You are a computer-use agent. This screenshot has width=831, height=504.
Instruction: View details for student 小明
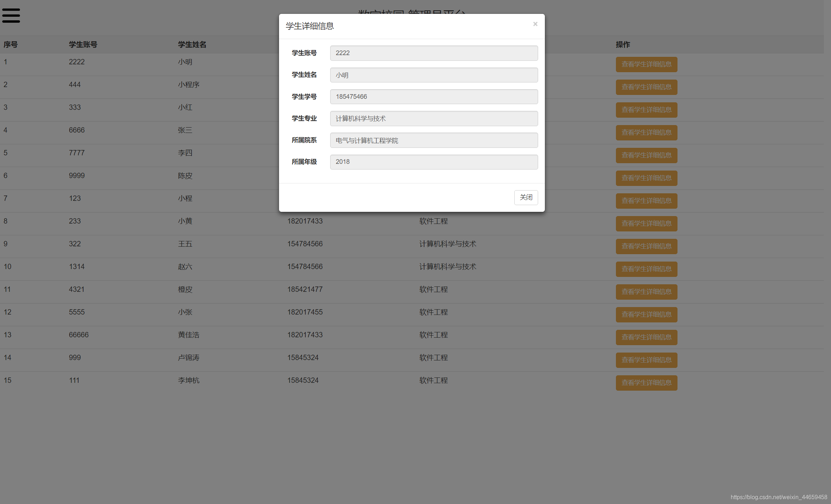click(647, 64)
